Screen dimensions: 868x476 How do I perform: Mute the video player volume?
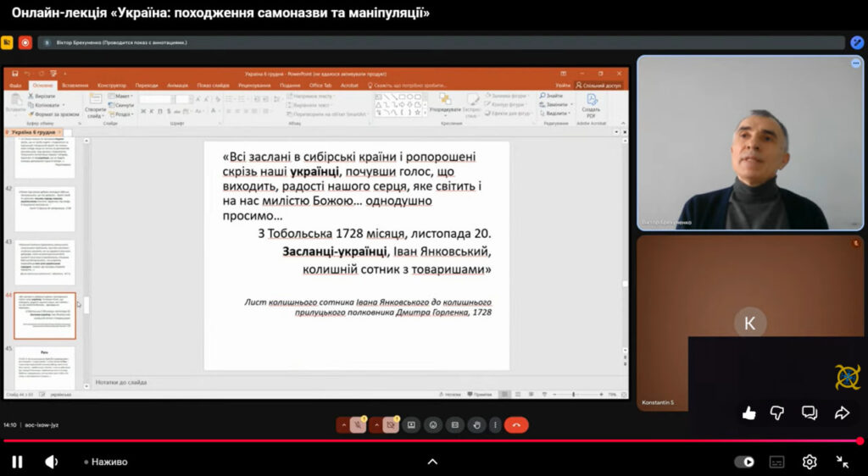52,462
